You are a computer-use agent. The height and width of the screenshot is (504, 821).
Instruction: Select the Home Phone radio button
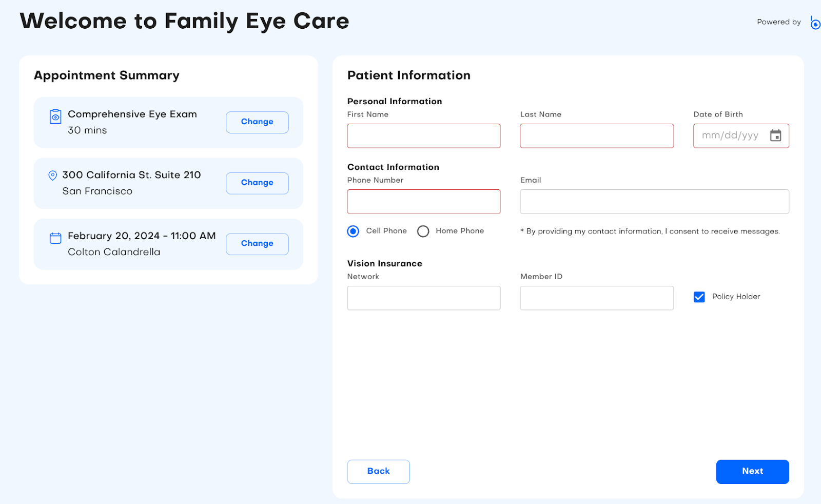(423, 231)
